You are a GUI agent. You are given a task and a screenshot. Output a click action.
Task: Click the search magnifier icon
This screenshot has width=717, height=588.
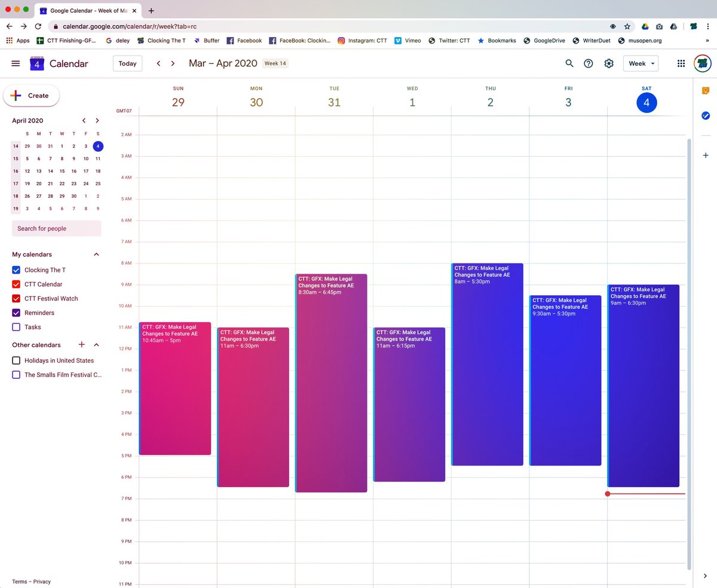tap(569, 63)
